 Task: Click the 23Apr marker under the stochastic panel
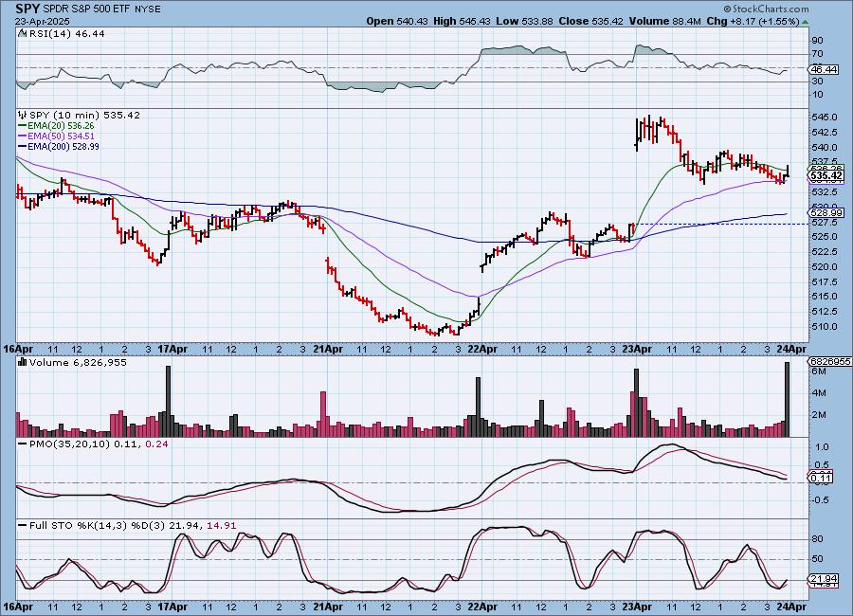tap(637, 607)
